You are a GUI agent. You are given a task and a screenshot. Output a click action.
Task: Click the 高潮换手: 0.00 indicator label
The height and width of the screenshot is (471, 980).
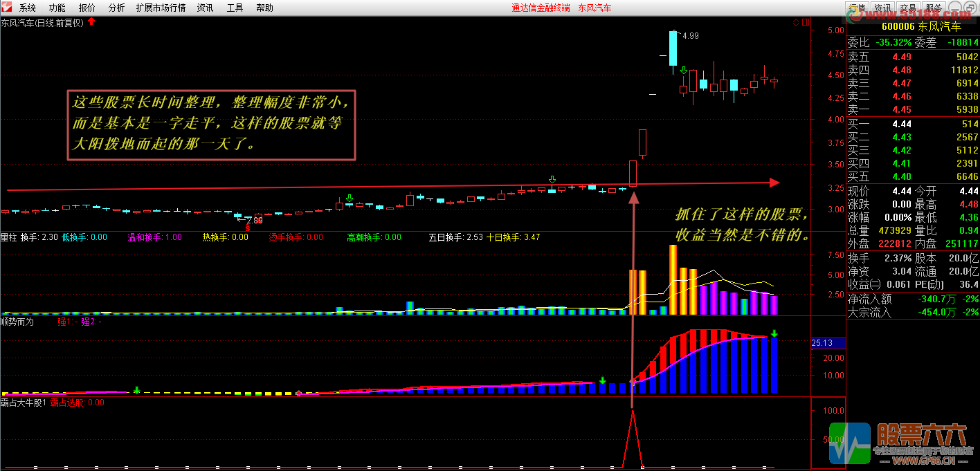[374, 237]
